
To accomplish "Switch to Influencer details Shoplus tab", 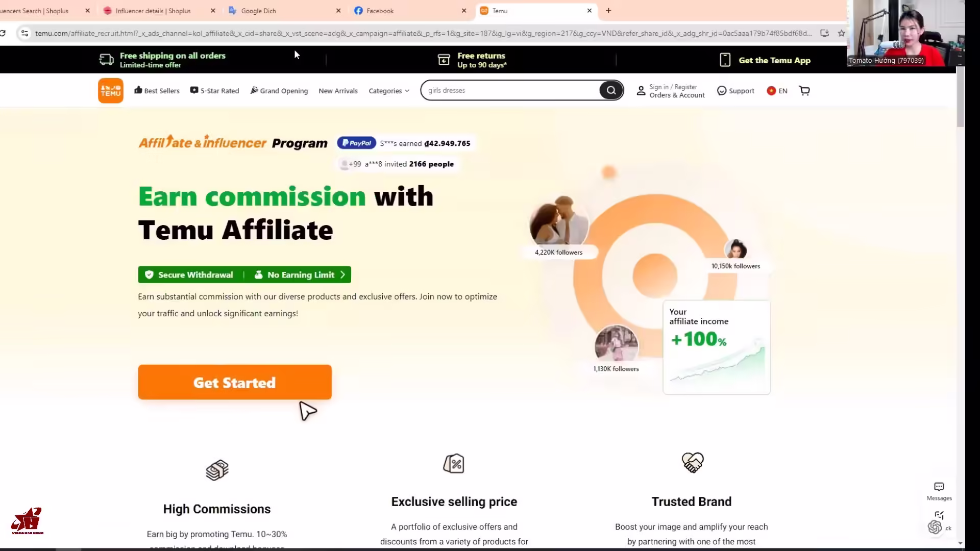I will pyautogui.click(x=153, y=11).
